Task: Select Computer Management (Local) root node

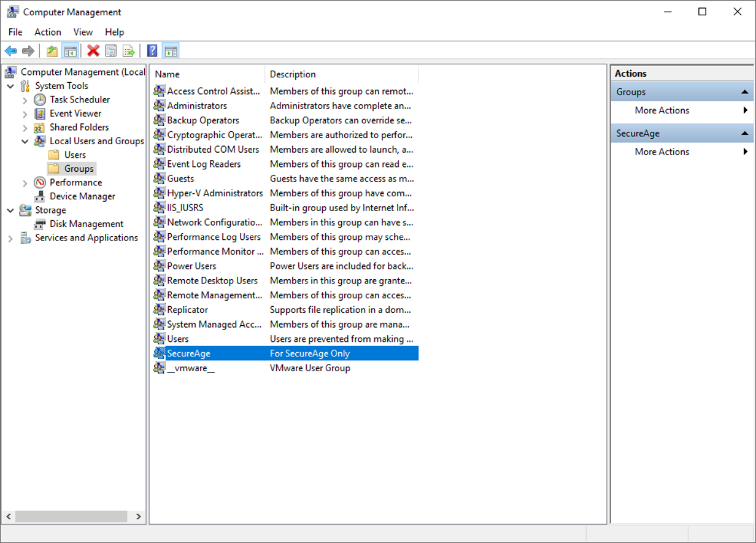Action: [83, 72]
